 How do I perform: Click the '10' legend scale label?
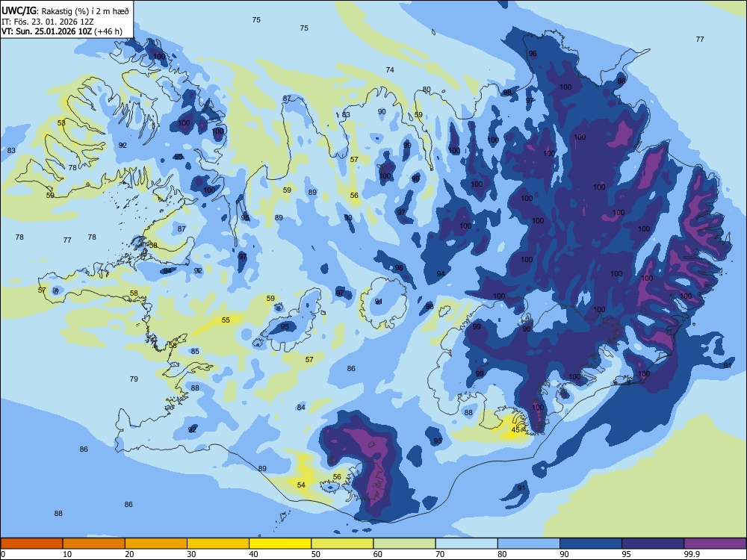[x=67, y=554]
